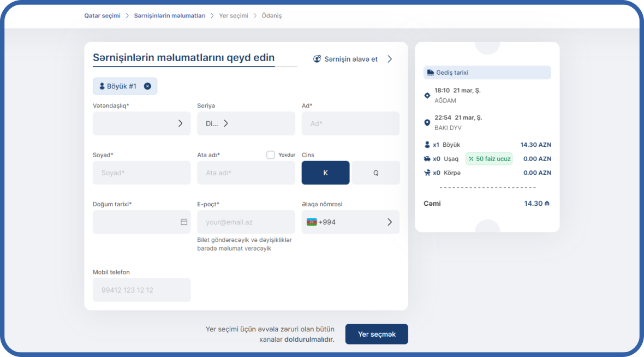644x357 pixels.
Task: Open the Vətəndaşlıq dropdown
Action: pos(142,123)
